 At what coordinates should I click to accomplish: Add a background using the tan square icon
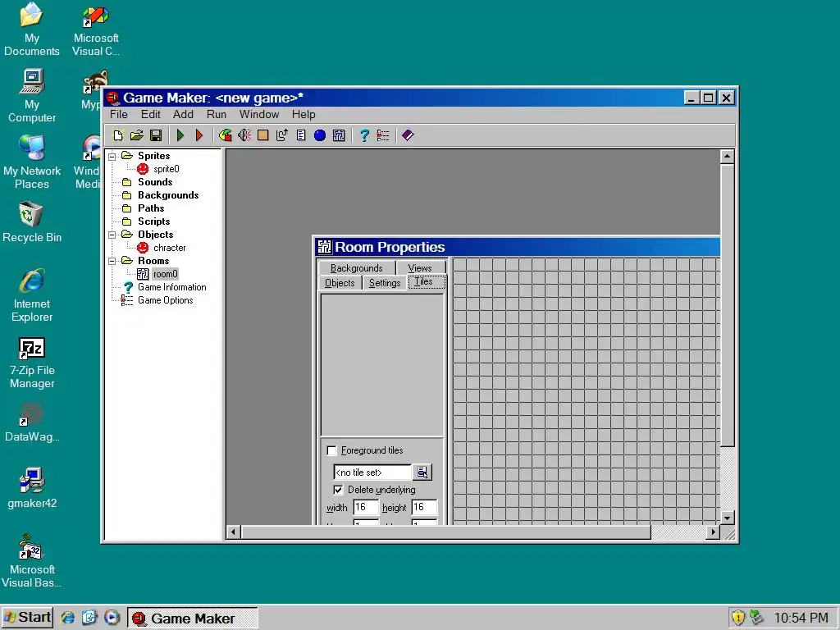263,135
